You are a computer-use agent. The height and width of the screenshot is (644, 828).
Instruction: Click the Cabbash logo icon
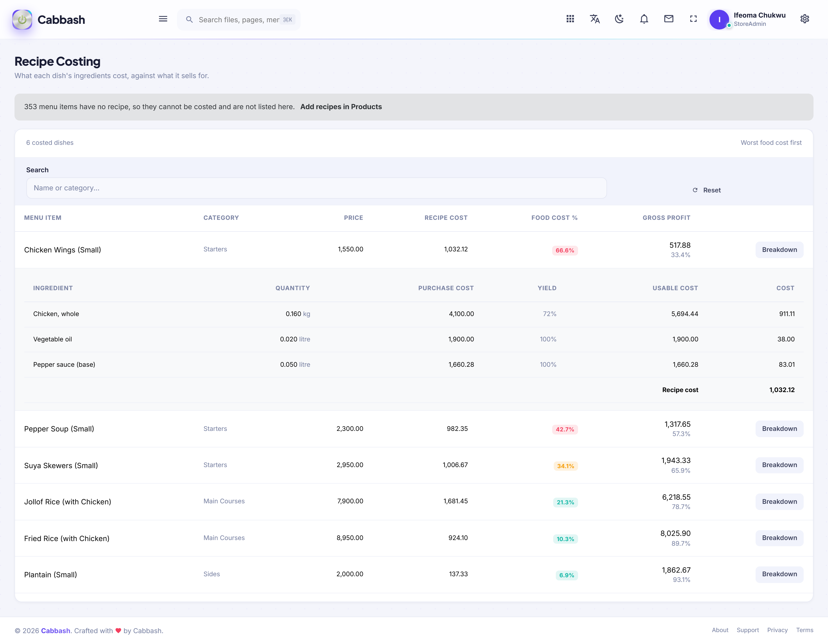click(x=22, y=19)
